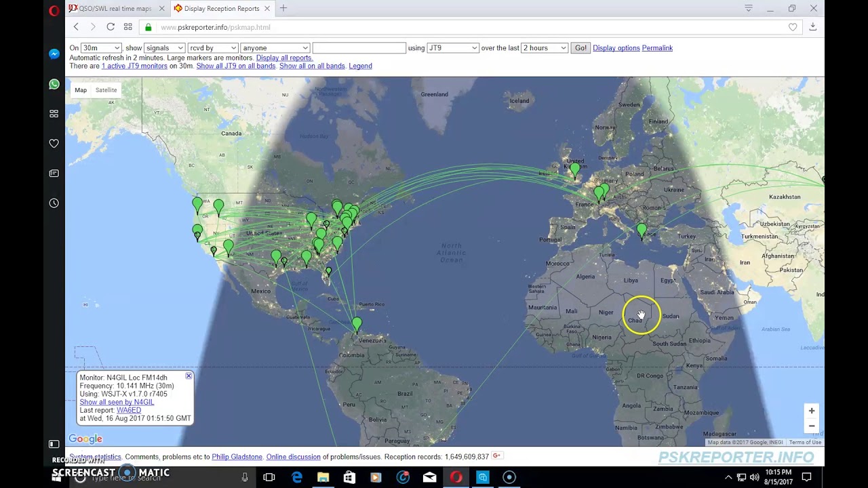Viewport: 868px width, 488px height.
Task: Open Speed Dial start page button
Action: coord(128,27)
